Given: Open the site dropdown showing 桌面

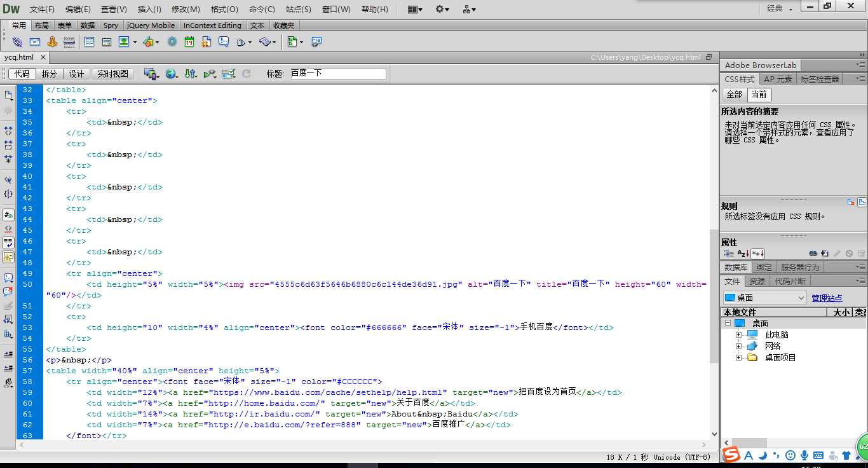Looking at the screenshot, I should (x=765, y=298).
